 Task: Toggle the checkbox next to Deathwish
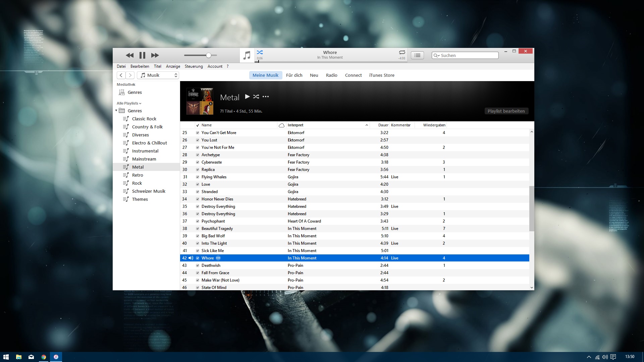tap(198, 265)
